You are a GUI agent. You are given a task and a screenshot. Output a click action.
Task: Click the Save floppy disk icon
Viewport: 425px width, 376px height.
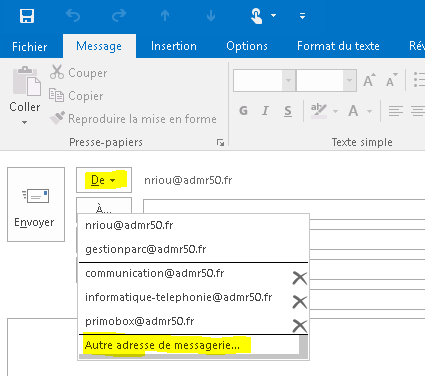click(x=27, y=16)
